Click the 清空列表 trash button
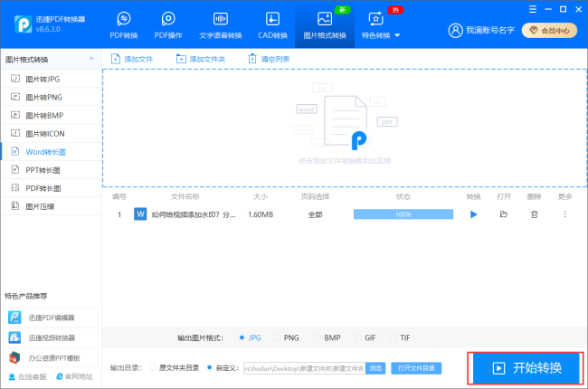588x389 pixels. click(x=269, y=59)
